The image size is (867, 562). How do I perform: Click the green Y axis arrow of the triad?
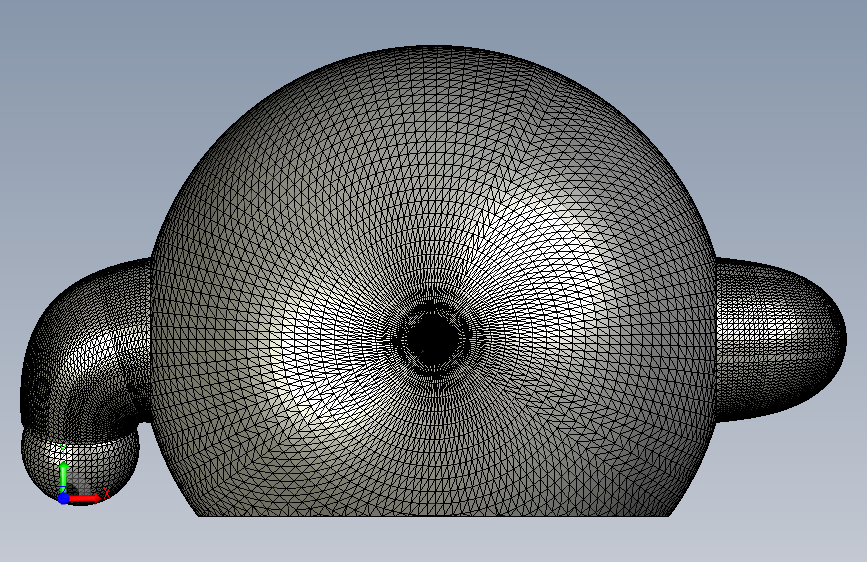64,476
